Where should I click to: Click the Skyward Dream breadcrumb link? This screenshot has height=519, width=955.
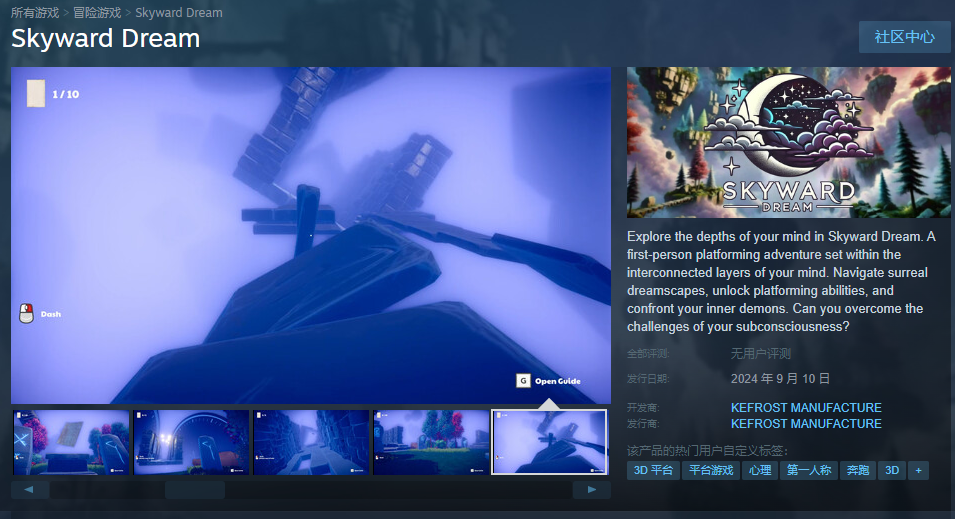tap(178, 13)
